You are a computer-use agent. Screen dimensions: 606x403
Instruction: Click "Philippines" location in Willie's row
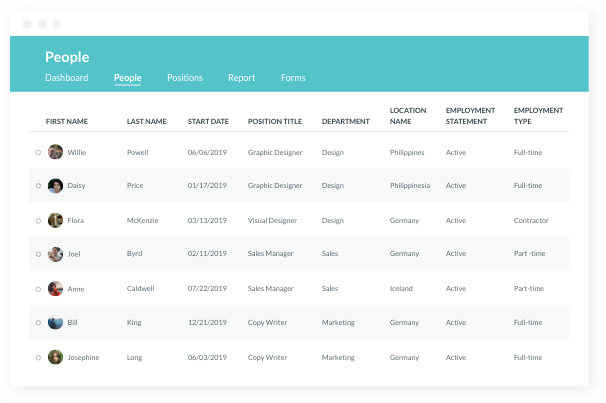pyautogui.click(x=407, y=153)
